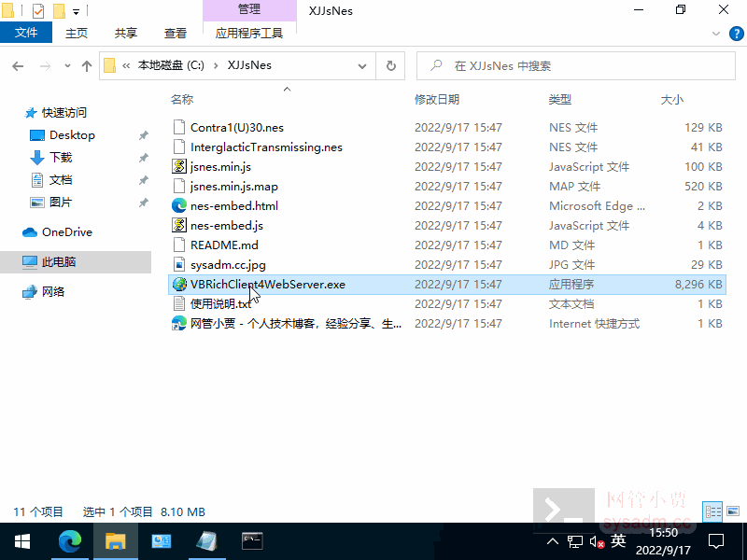This screenshot has width=747, height=560.
Task: Select the VBRichClient4WebServer.exe application icon
Action: click(179, 285)
